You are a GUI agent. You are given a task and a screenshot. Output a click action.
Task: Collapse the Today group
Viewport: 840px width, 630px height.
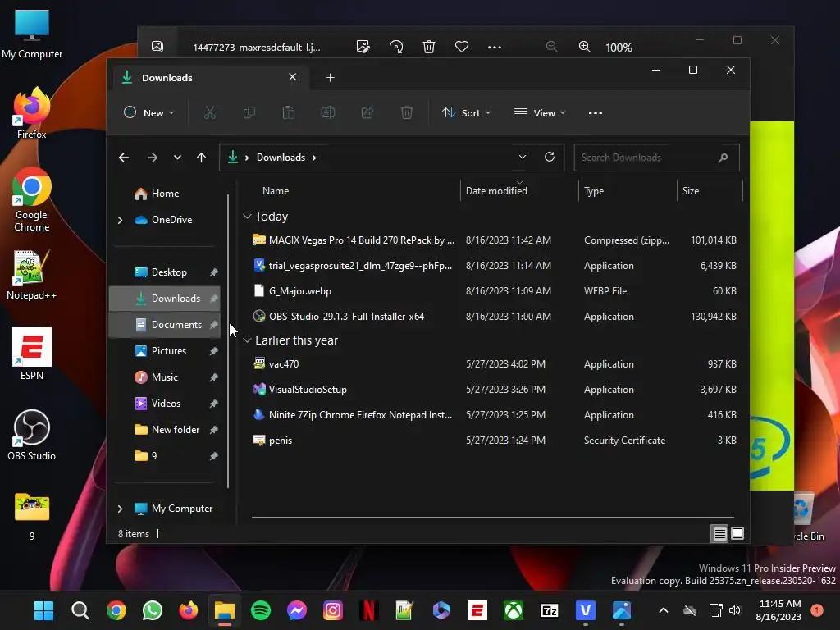point(247,217)
